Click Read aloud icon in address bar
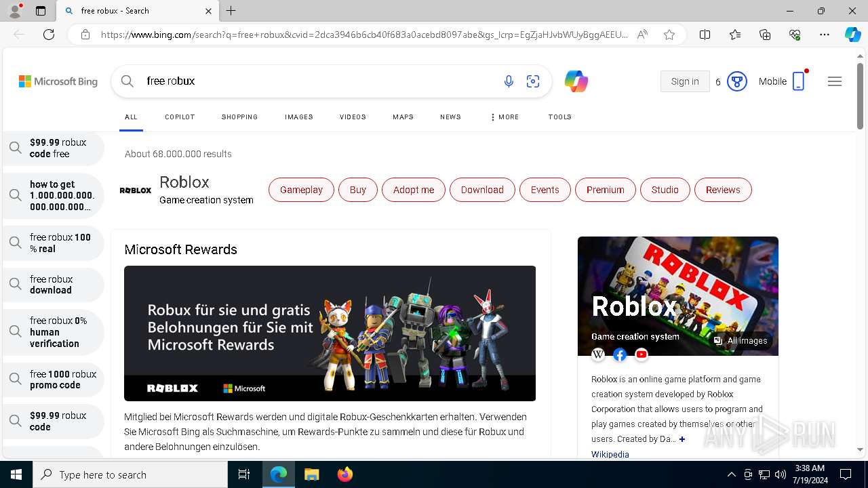 coord(642,35)
